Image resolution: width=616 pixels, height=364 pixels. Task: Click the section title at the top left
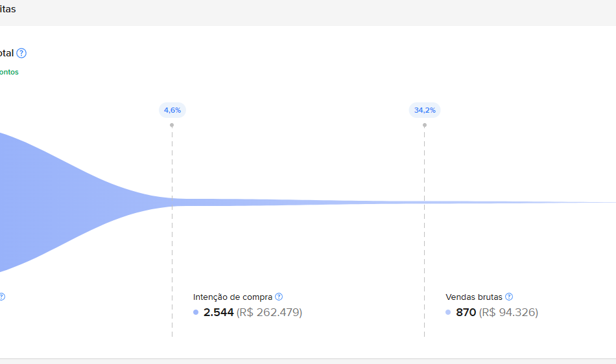[x=8, y=9]
